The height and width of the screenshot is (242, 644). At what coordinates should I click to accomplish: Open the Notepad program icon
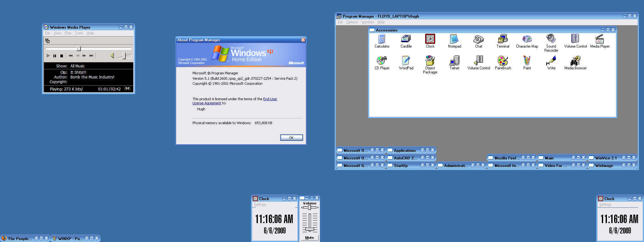(x=454, y=39)
